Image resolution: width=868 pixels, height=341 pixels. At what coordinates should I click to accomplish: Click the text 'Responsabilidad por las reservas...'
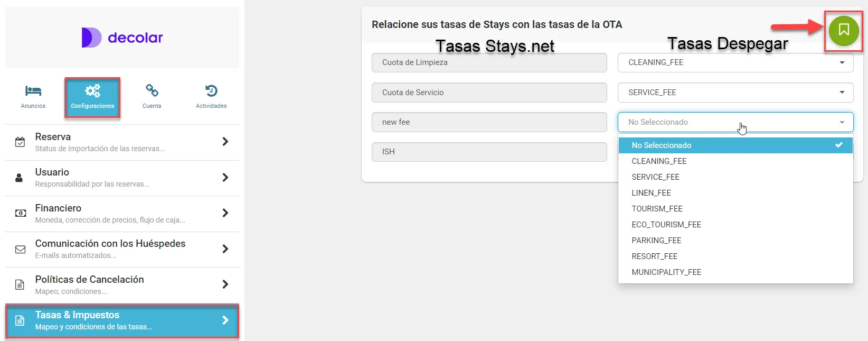pyautogui.click(x=92, y=184)
